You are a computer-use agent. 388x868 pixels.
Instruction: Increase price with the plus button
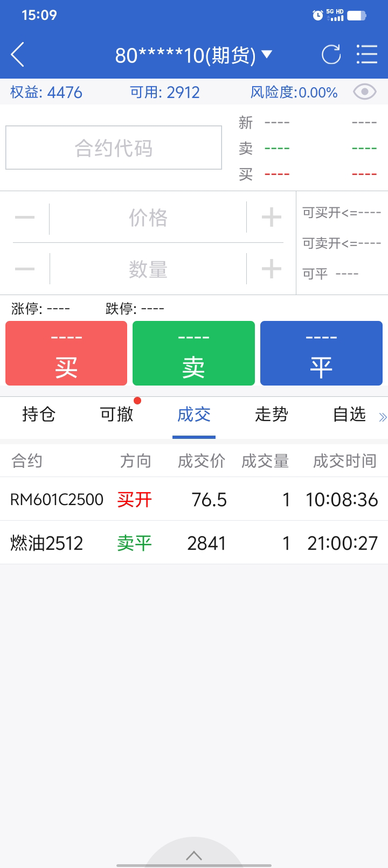coord(271,218)
